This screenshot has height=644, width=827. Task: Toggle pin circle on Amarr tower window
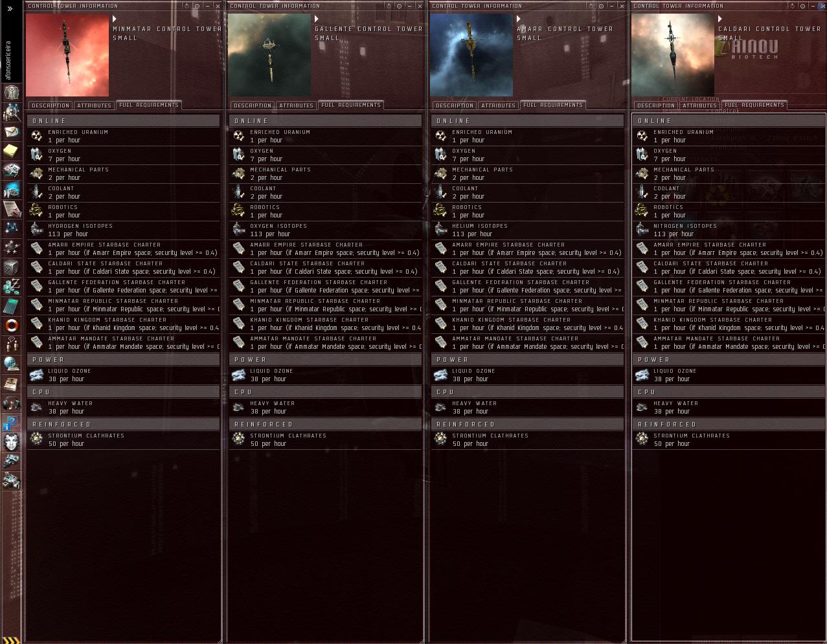pos(600,6)
